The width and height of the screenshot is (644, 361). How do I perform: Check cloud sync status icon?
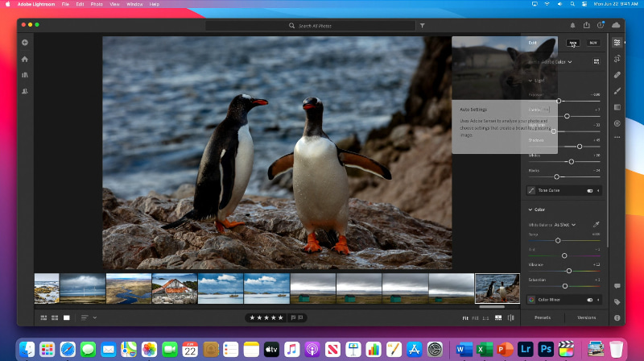(616, 26)
